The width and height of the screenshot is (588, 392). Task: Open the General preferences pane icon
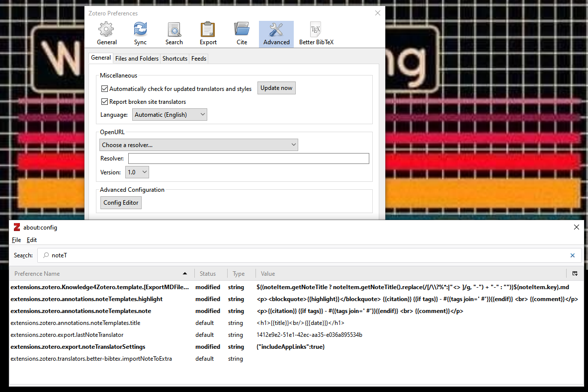[x=106, y=34]
